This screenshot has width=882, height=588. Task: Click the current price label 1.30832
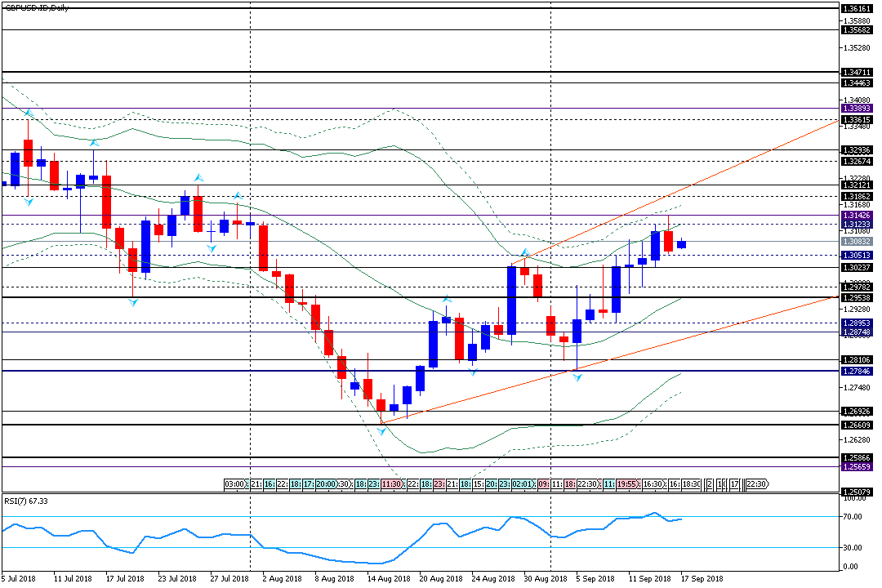click(x=857, y=242)
